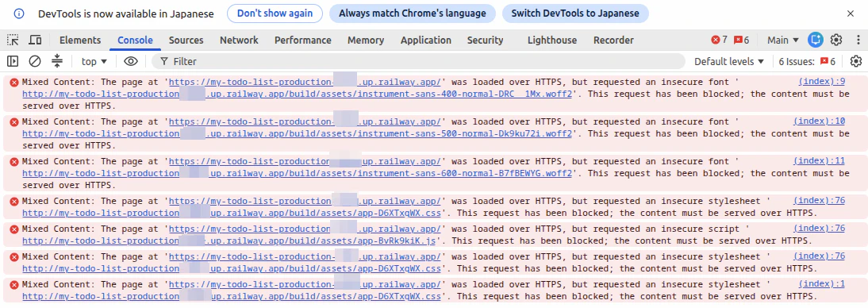The height and width of the screenshot is (308, 868).
Task: Open the Default levels dropdown
Action: (729, 61)
